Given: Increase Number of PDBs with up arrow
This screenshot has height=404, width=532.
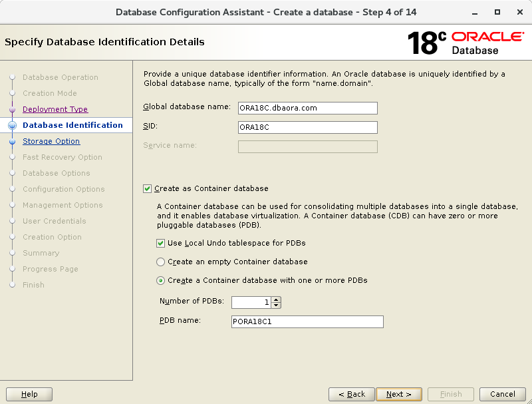Looking at the screenshot, I should (x=276, y=300).
